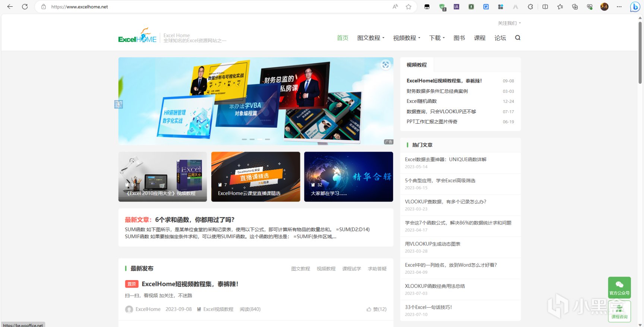Open the Excel视频教程 category tag
The height and width of the screenshot is (327, 644).
tap(218, 309)
